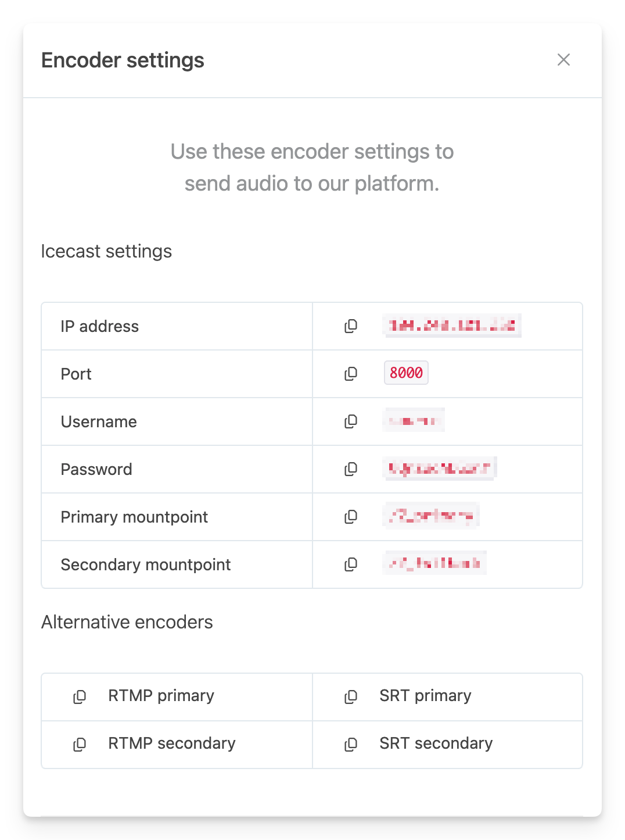Viewport: 625px width, 840px height.
Task: Select the blurred secondary mountpoint value
Action: click(x=434, y=563)
